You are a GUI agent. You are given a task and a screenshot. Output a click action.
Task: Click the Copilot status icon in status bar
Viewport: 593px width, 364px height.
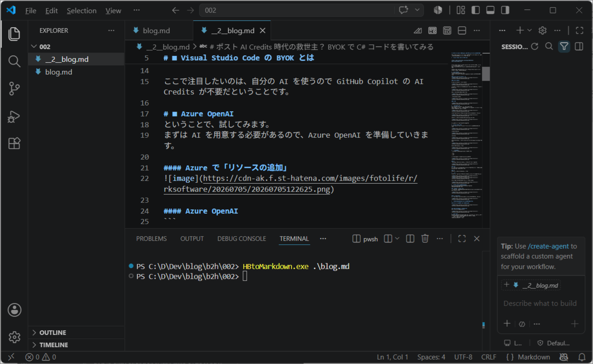coord(563,357)
